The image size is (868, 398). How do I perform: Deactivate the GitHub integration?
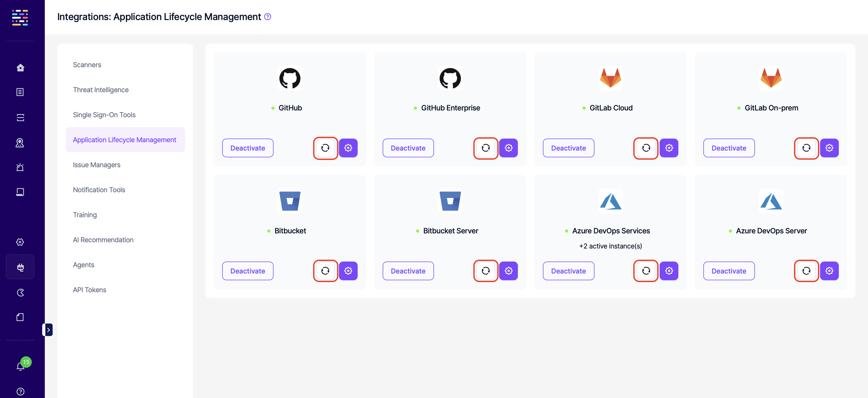(248, 148)
